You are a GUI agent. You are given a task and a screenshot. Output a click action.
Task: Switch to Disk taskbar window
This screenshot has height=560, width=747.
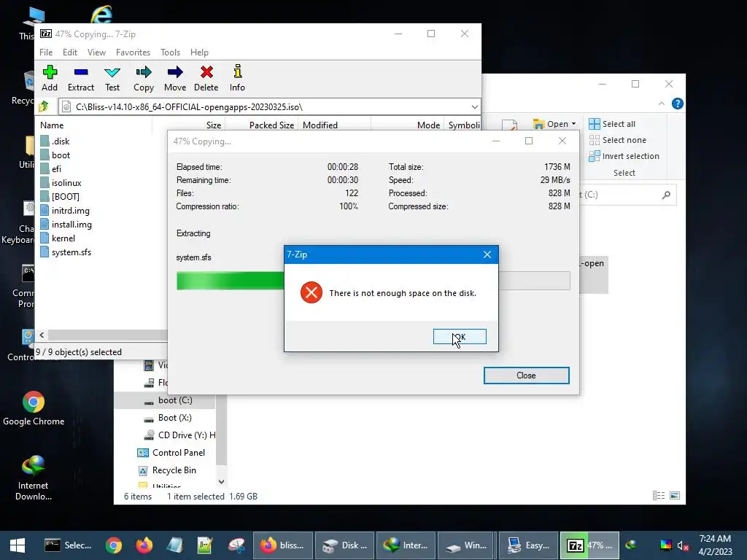click(344, 545)
